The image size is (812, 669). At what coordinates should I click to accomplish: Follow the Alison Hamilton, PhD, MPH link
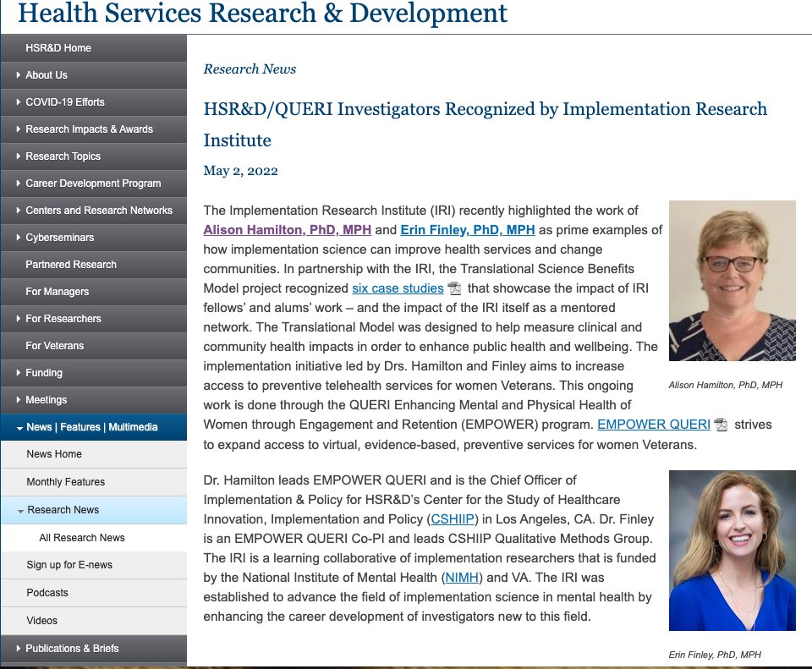[x=288, y=230]
